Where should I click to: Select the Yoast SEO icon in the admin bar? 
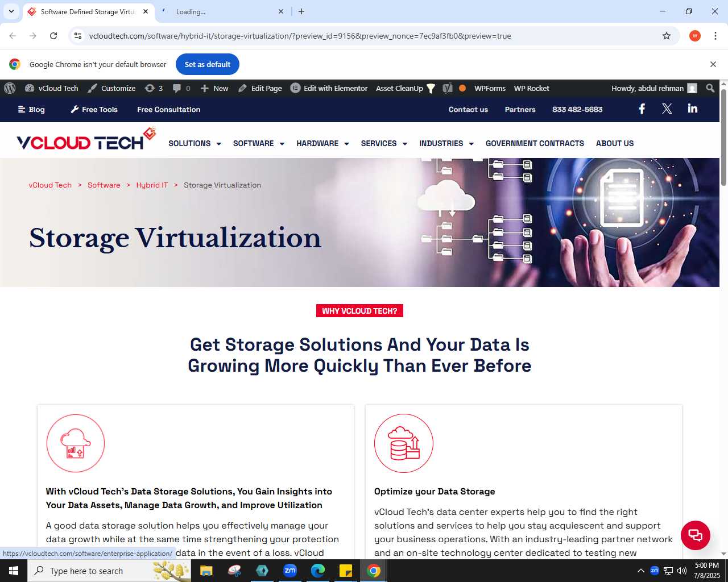pos(448,88)
